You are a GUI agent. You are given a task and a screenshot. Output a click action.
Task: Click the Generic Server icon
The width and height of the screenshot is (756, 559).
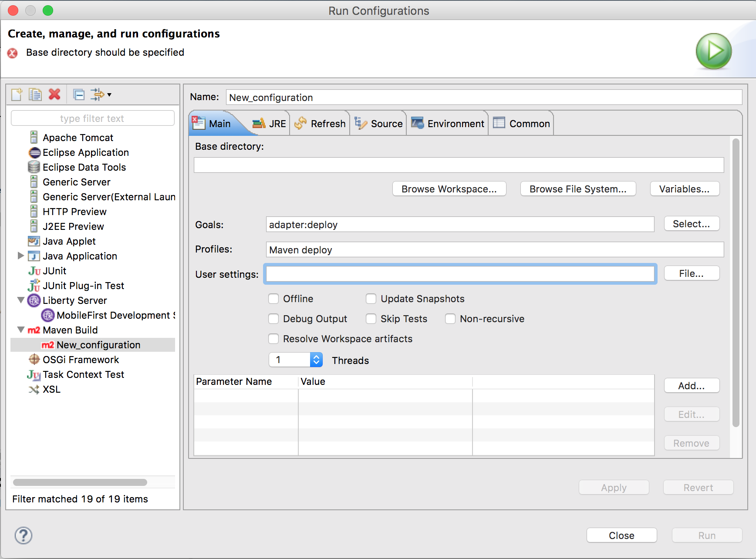(x=34, y=182)
